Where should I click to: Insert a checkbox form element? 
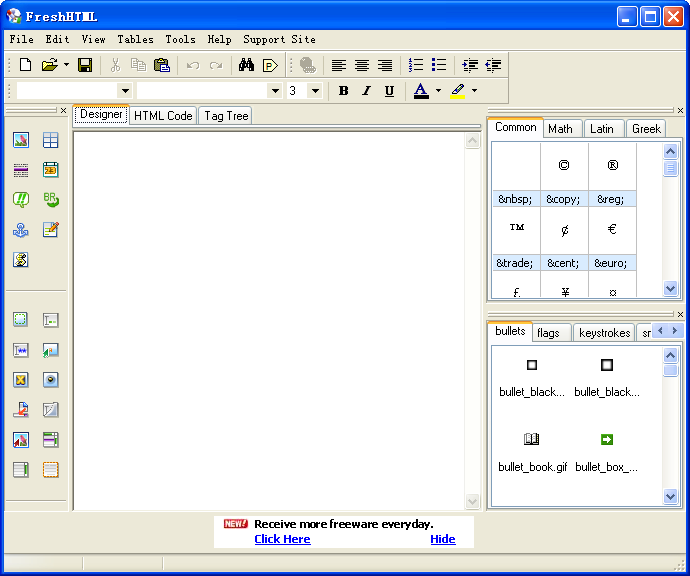coord(21,380)
